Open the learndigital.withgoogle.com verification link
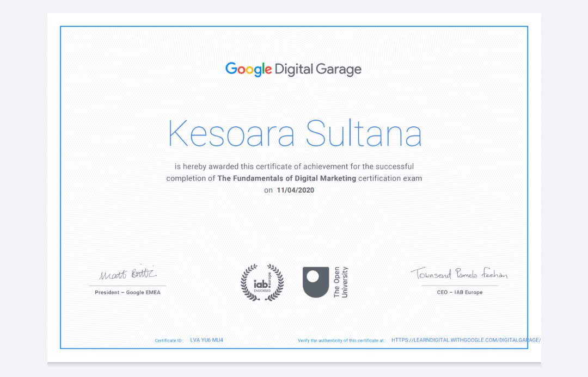 pyautogui.click(x=465, y=340)
